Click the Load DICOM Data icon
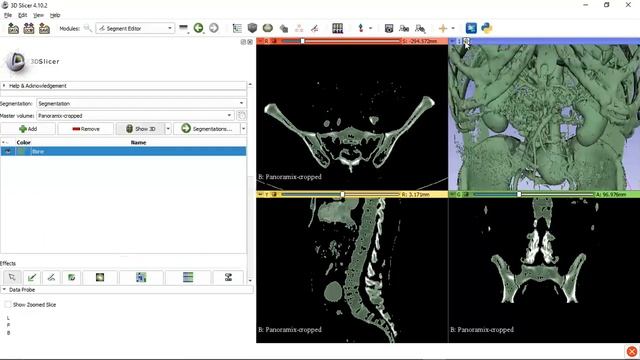 pyautogui.click(x=29, y=28)
